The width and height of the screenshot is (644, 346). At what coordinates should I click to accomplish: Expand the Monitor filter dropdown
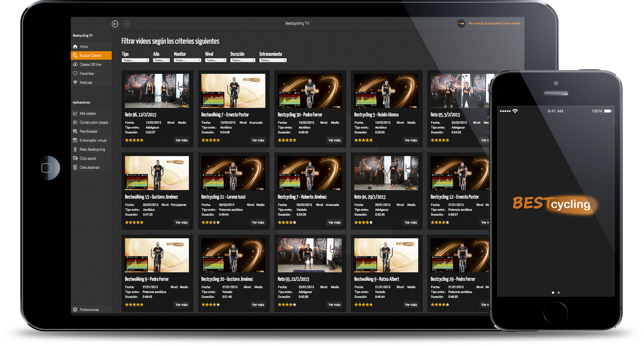click(x=188, y=60)
